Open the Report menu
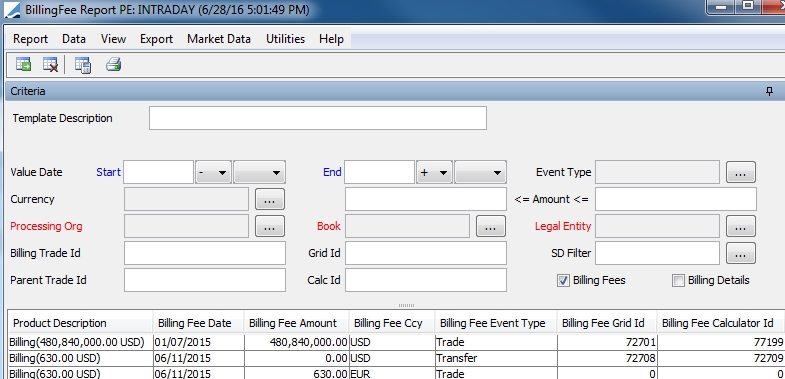Screen dimensions: 785x379 (x=31, y=39)
